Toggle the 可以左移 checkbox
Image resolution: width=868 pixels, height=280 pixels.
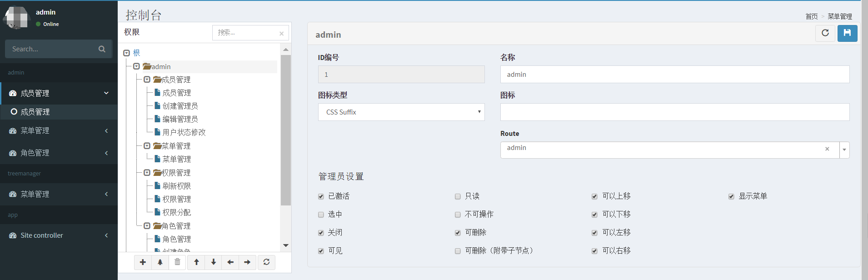point(594,233)
